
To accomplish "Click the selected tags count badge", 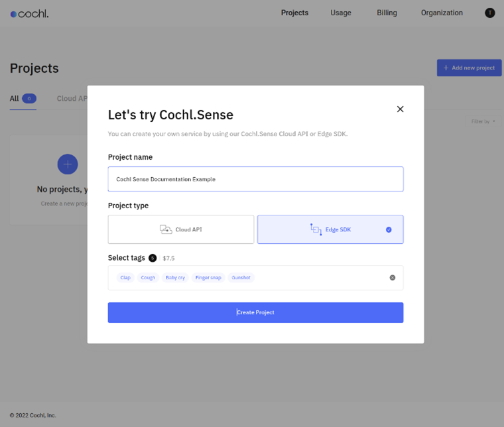I will point(153,258).
